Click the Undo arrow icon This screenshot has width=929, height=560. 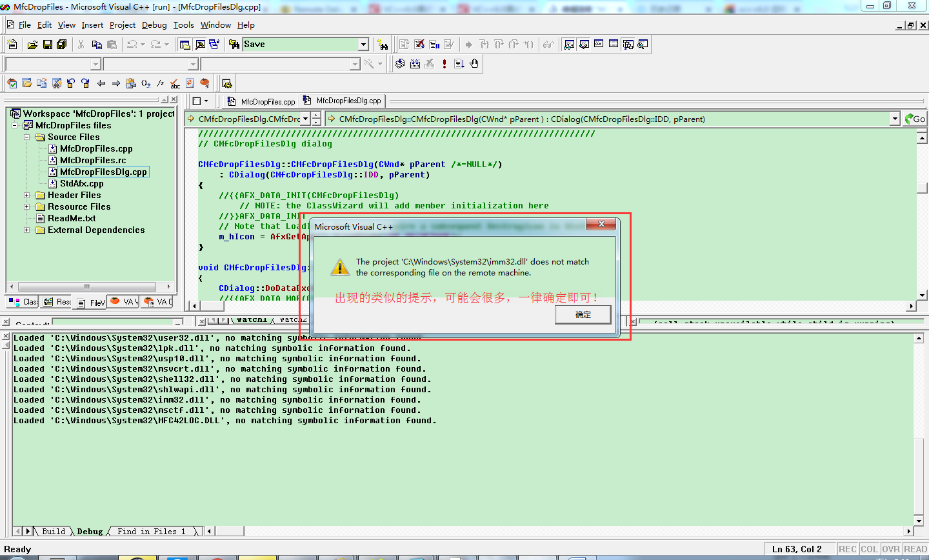(x=132, y=45)
